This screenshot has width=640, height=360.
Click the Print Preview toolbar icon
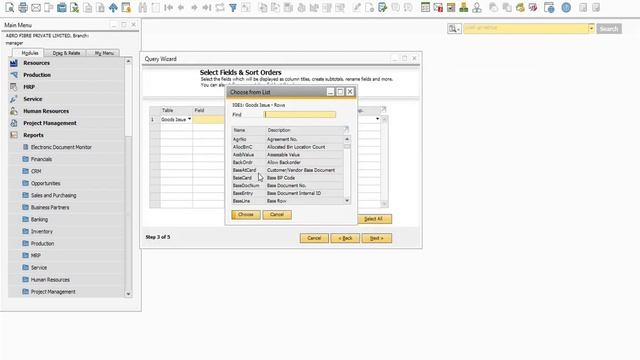pyautogui.click(x=9, y=7)
